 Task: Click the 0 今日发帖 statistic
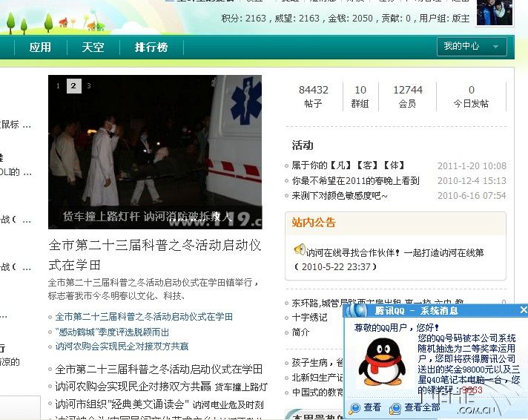(471, 96)
